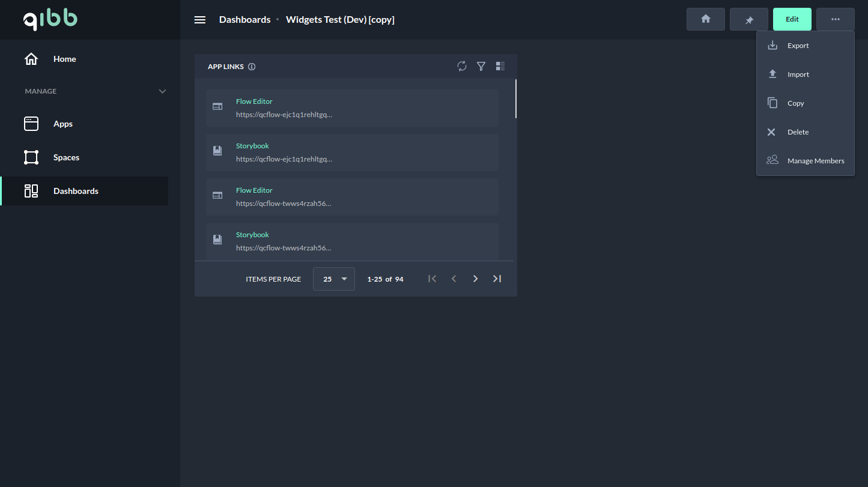Click the Edit button

tap(792, 19)
